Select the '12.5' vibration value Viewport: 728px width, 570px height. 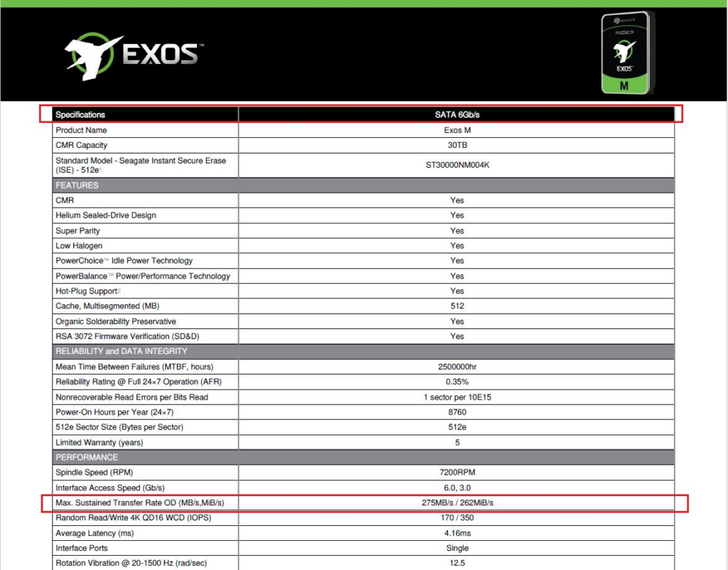pos(457,563)
